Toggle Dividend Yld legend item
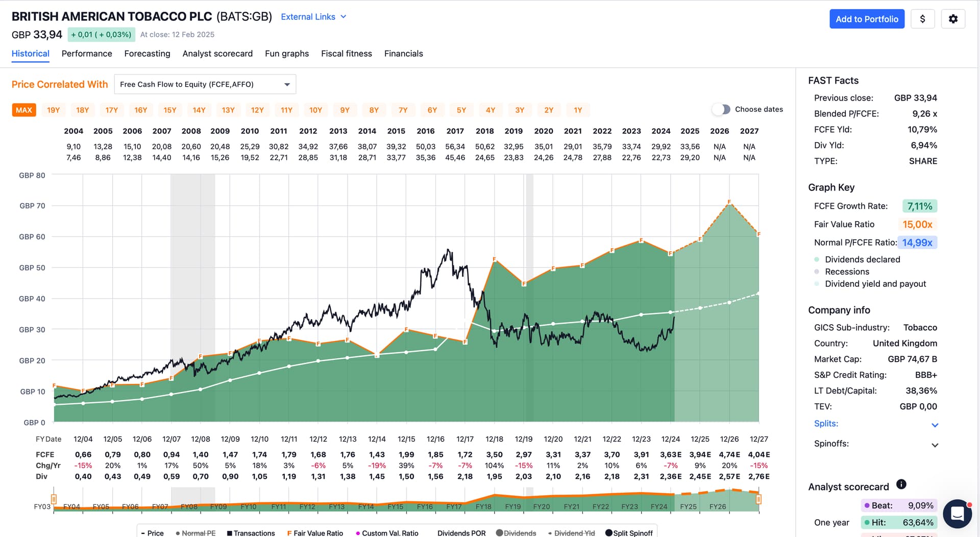 click(571, 533)
